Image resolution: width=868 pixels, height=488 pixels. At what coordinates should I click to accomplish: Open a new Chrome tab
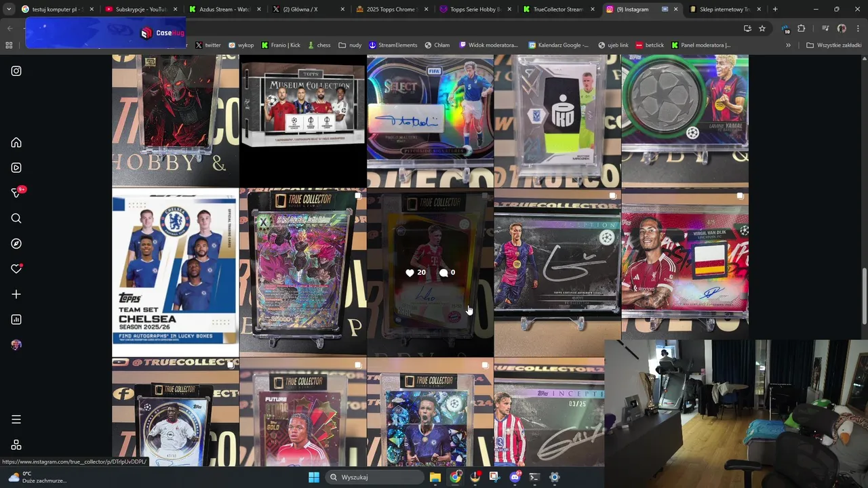pos(775,9)
